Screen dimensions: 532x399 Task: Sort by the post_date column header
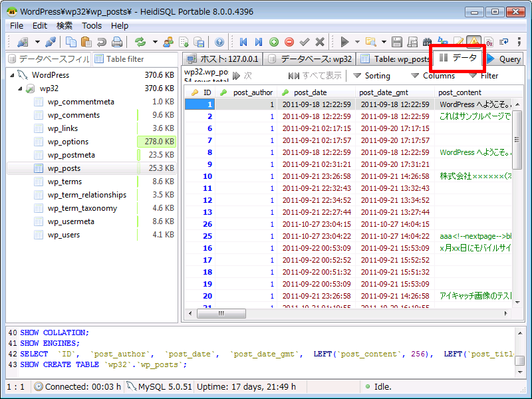317,92
